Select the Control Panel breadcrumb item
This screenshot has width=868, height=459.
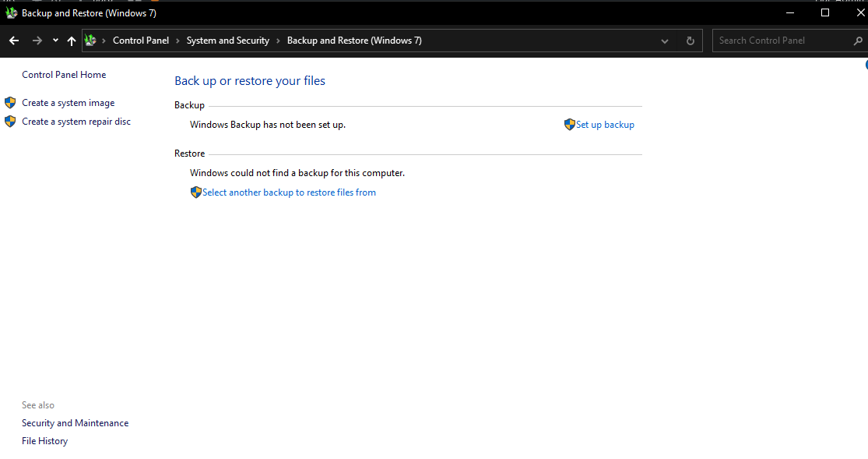141,41
